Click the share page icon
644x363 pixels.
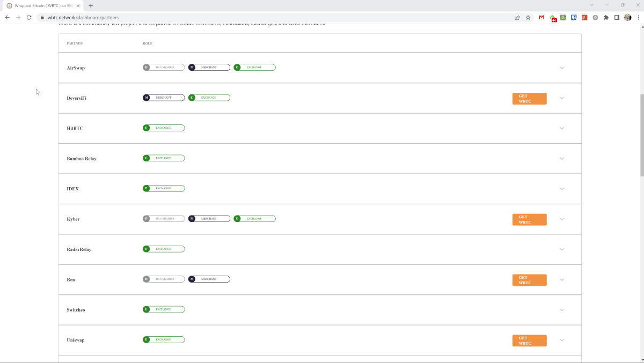click(x=517, y=17)
